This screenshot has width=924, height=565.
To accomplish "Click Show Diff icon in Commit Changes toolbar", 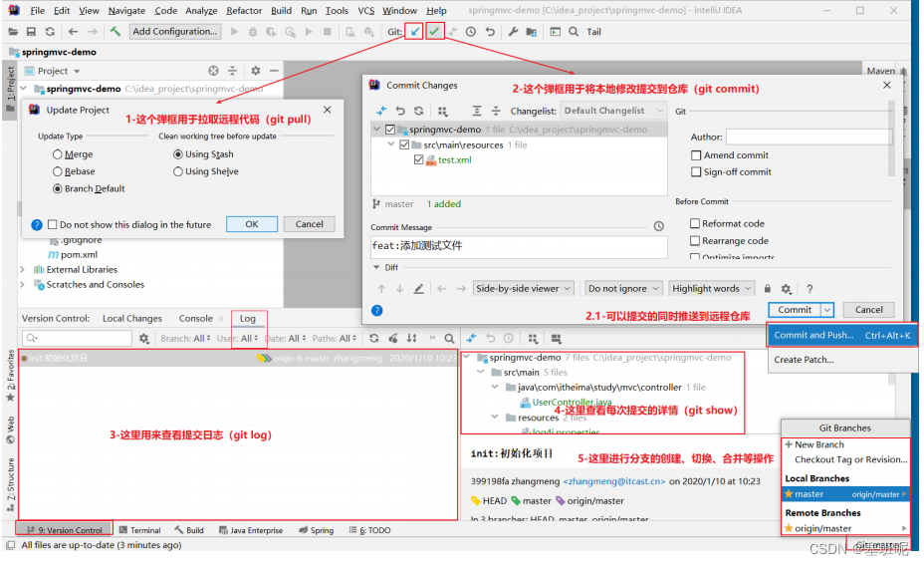I will [x=382, y=111].
